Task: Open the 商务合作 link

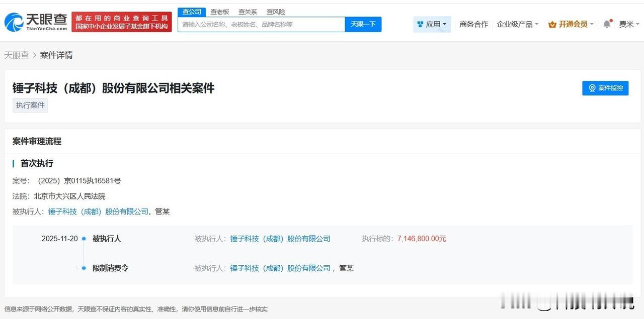Action: [474, 24]
